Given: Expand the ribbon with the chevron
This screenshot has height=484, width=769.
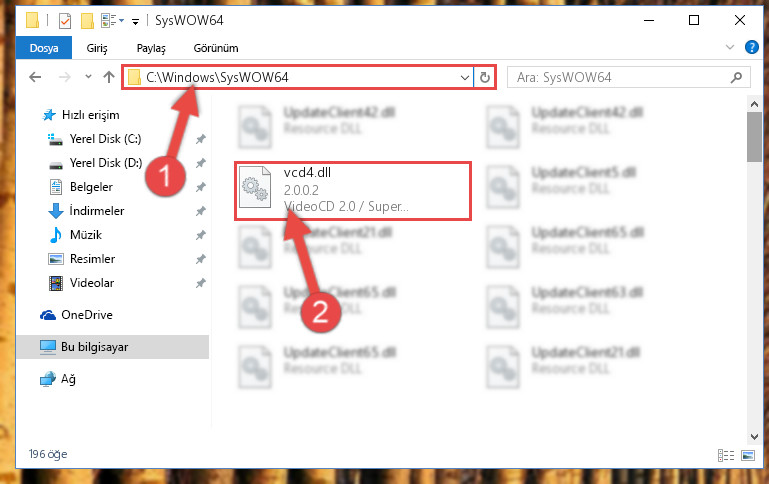Looking at the screenshot, I should [730, 47].
